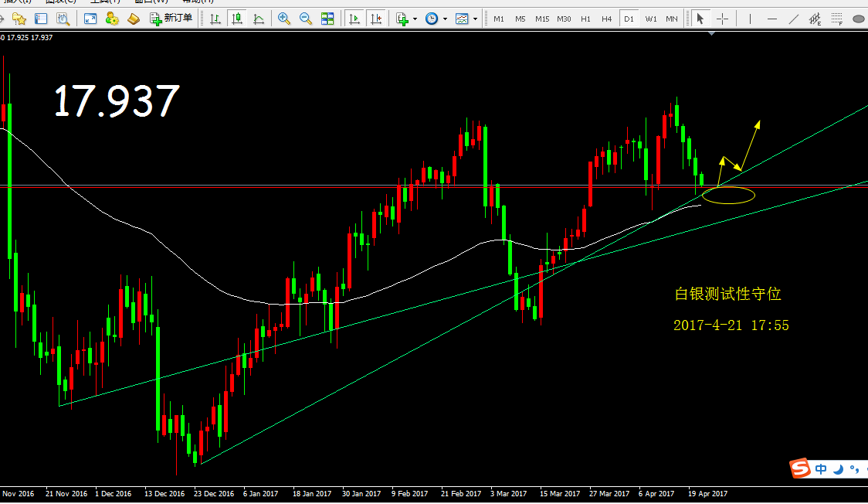The width and height of the screenshot is (868, 504).
Task: Toggle IME punctuation mode icon
Action: pyautogui.click(x=855, y=470)
